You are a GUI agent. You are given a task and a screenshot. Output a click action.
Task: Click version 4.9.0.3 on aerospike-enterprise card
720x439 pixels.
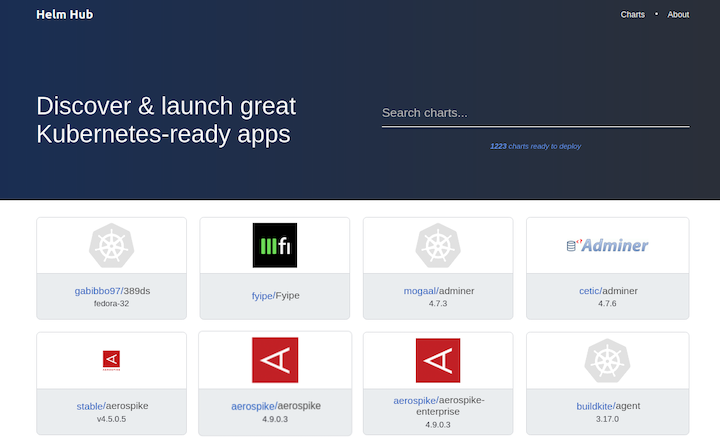click(438, 425)
